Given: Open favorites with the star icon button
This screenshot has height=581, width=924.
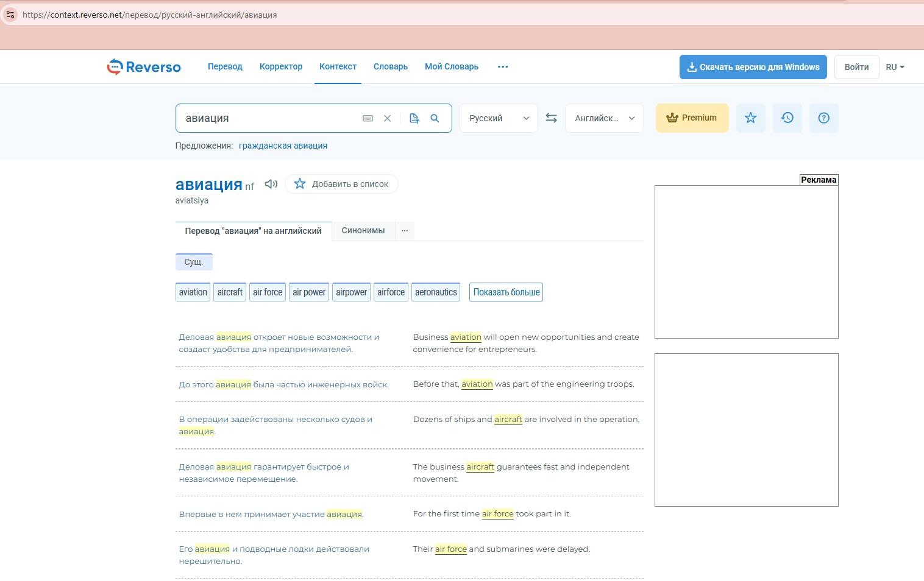Looking at the screenshot, I should click(750, 118).
